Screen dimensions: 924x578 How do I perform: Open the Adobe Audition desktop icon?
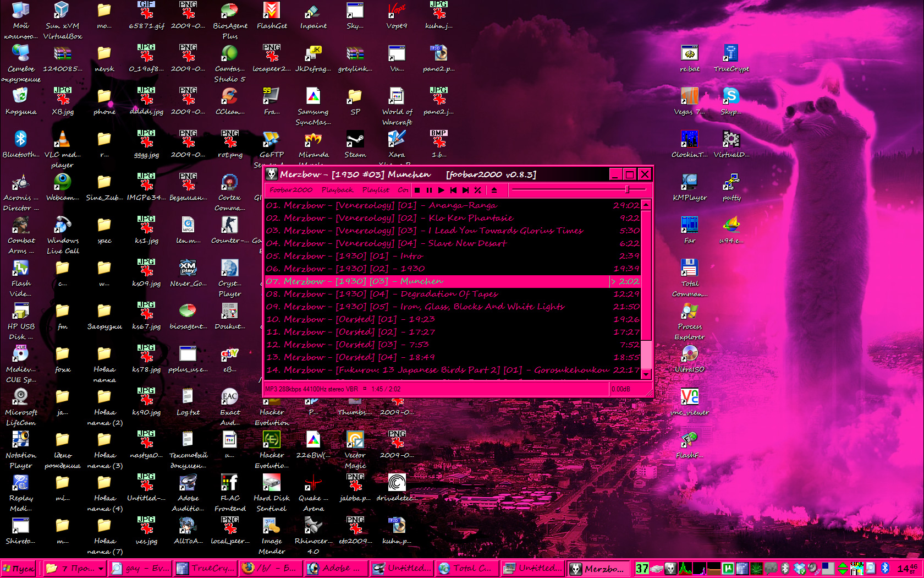(x=188, y=493)
